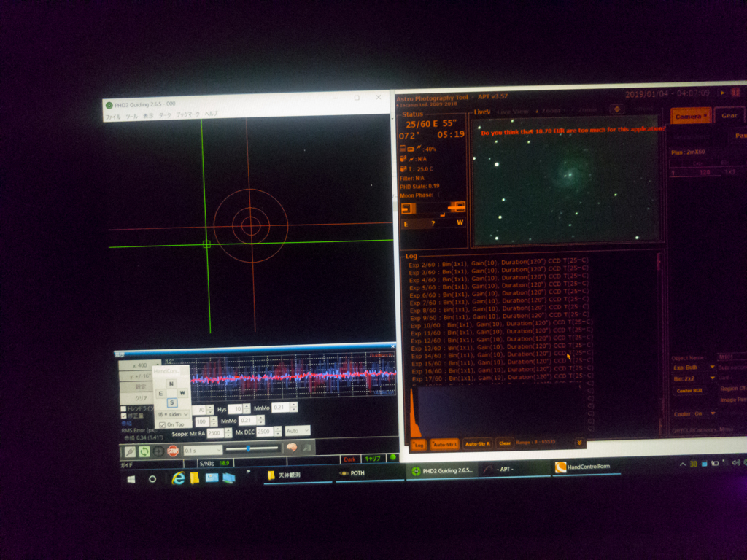Toggle the Log button under the APT histogram
Screen dimensions: 747x560
tap(419, 445)
